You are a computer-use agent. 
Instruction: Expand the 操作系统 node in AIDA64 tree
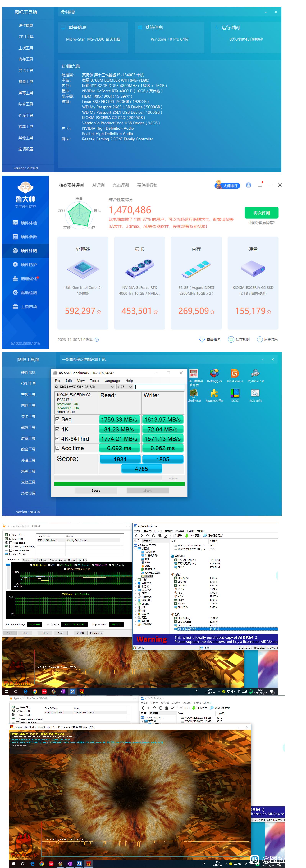(x=136, y=583)
